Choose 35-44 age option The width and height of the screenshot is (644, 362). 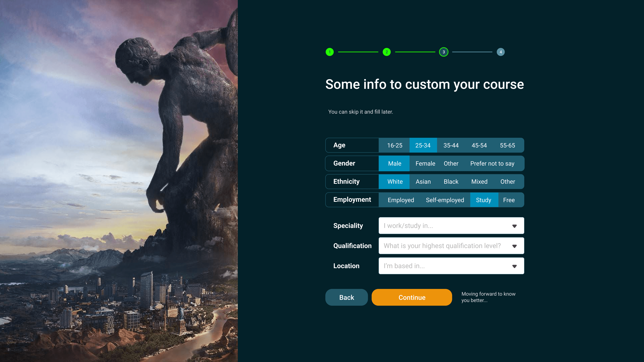[451, 145]
